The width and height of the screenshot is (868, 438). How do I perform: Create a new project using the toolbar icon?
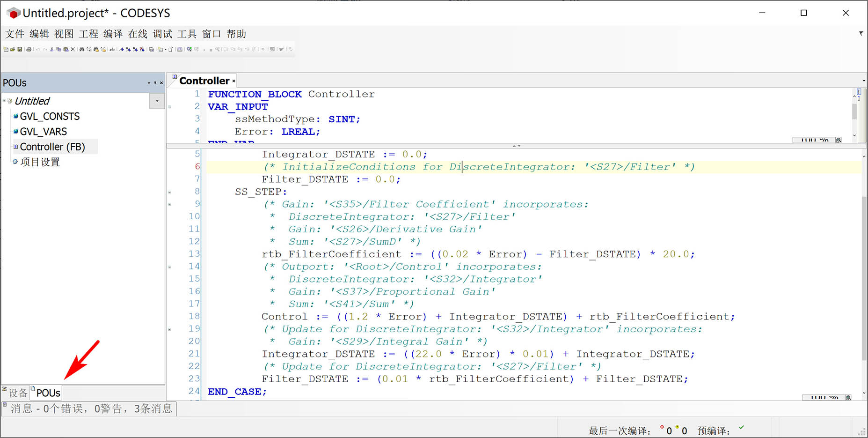click(6, 49)
